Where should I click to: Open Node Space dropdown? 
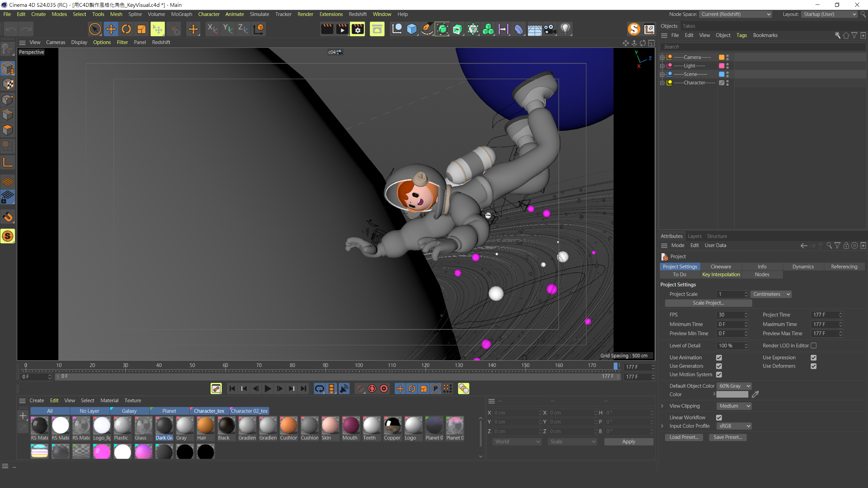(736, 14)
